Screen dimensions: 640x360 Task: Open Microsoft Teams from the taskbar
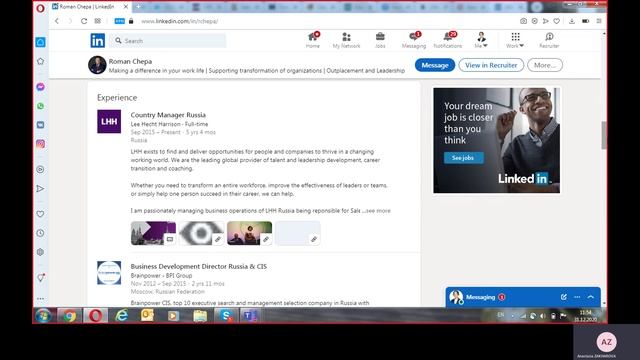[249, 316]
